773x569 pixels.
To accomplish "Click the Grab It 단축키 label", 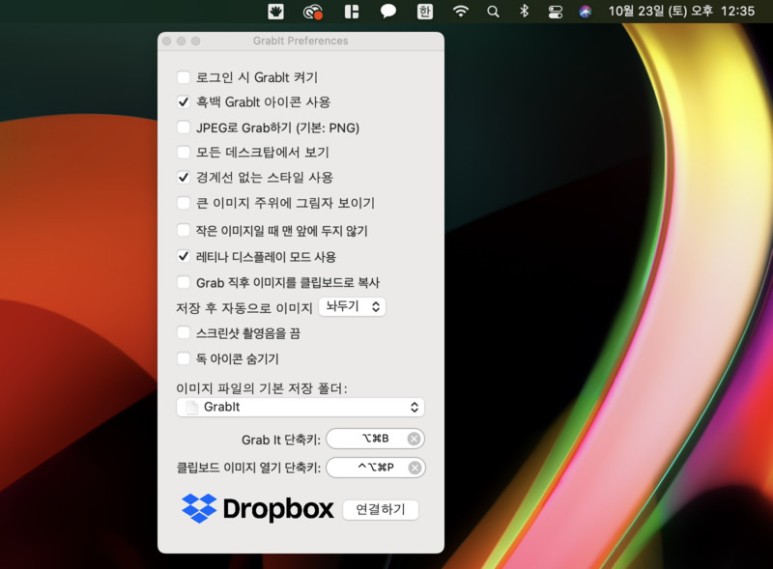I will tap(281, 439).
